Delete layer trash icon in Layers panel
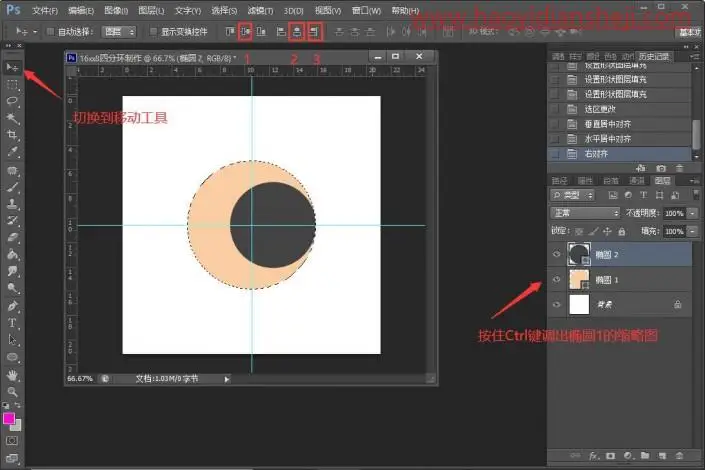This screenshot has height=470, width=705. point(679,456)
